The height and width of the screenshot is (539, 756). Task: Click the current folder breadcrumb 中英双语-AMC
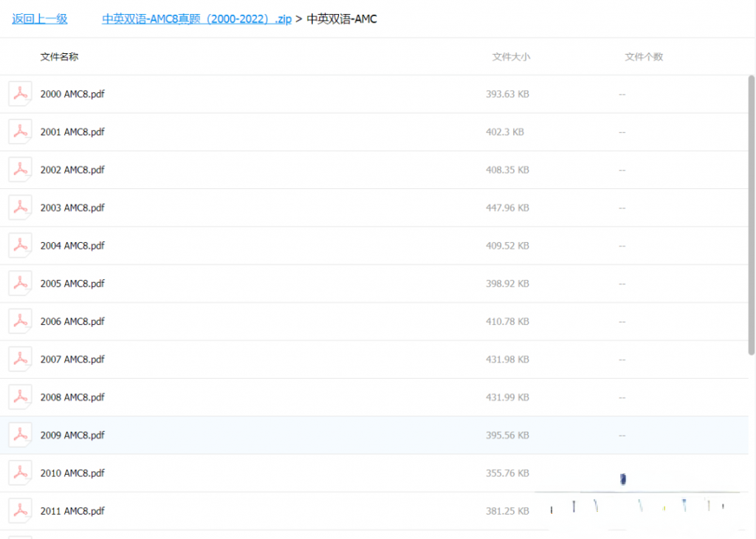point(342,18)
